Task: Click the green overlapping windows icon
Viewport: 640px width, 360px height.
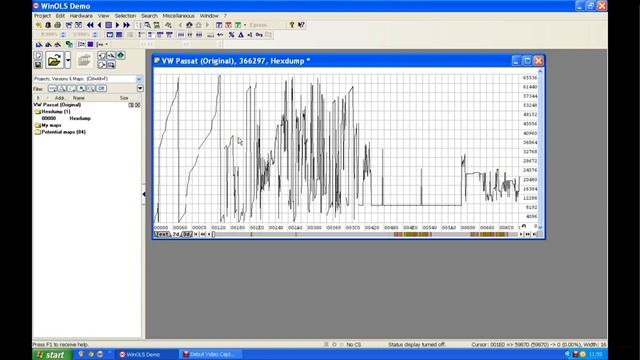Action: coord(69,44)
